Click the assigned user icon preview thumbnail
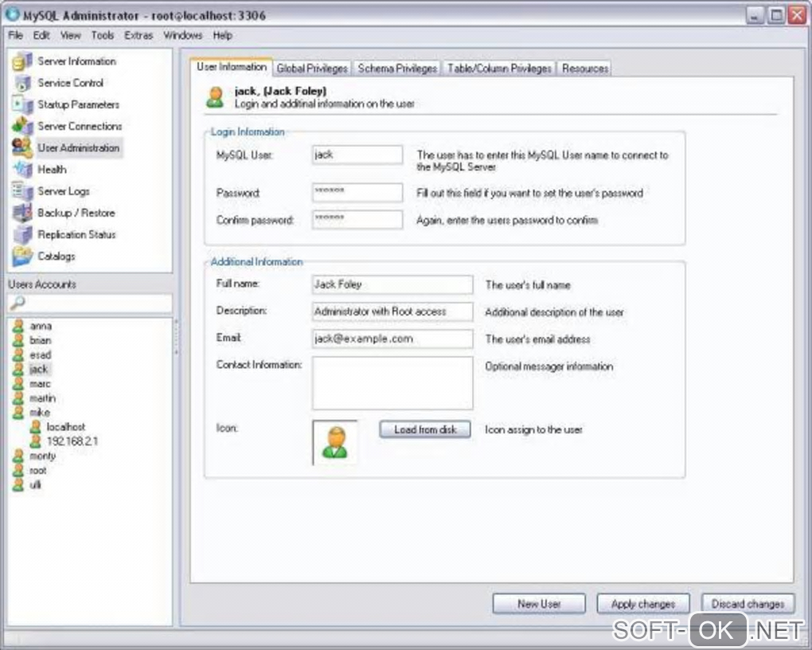This screenshot has width=812, height=650. click(335, 442)
